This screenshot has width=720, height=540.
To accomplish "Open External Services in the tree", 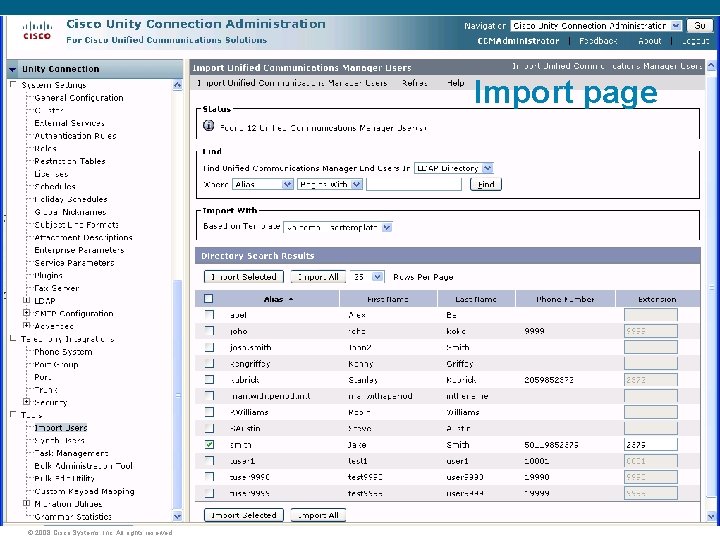I will 69,123.
